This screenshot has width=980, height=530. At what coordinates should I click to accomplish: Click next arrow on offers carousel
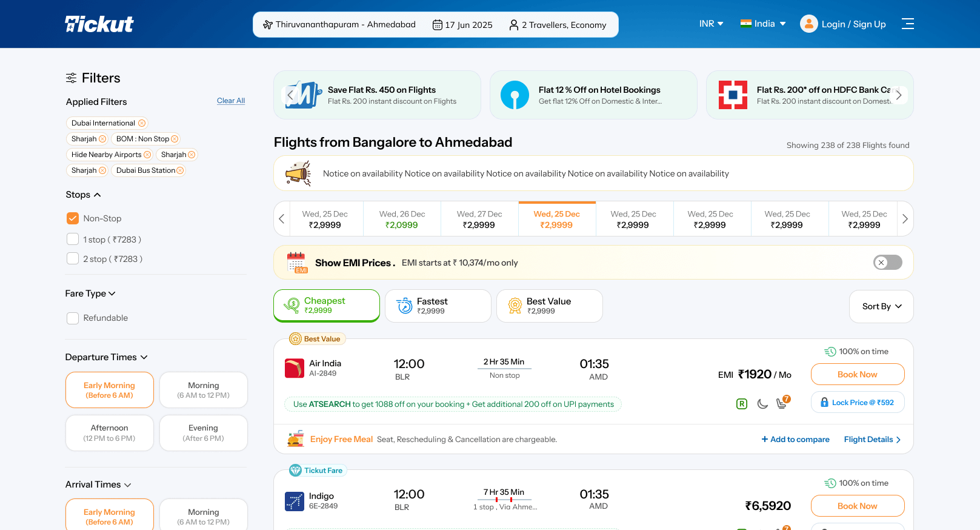pyautogui.click(x=899, y=95)
